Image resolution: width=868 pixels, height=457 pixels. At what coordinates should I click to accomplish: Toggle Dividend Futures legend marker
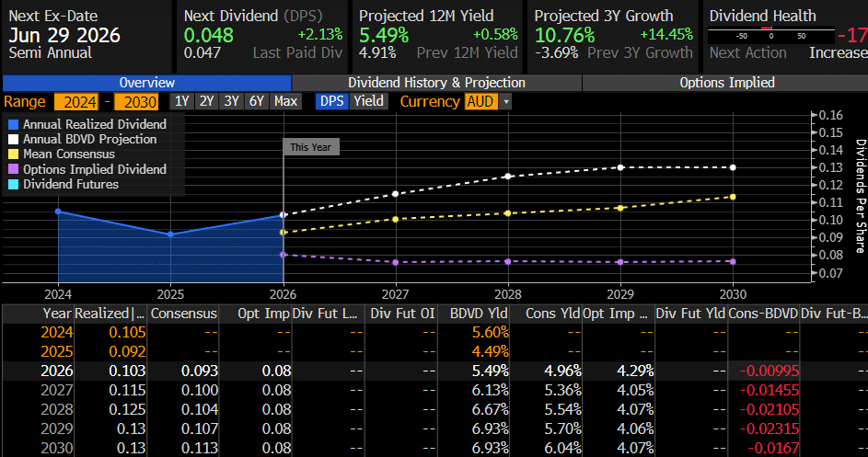(x=13, y=184)
